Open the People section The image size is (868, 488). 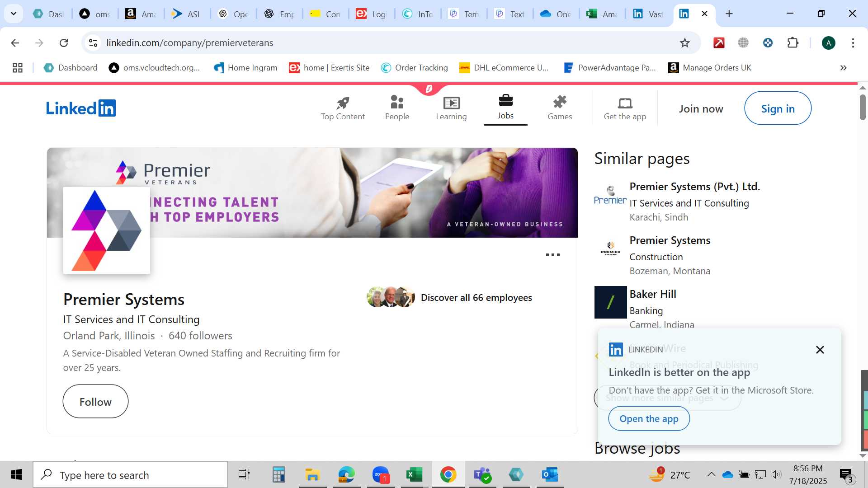pos(397,108)
